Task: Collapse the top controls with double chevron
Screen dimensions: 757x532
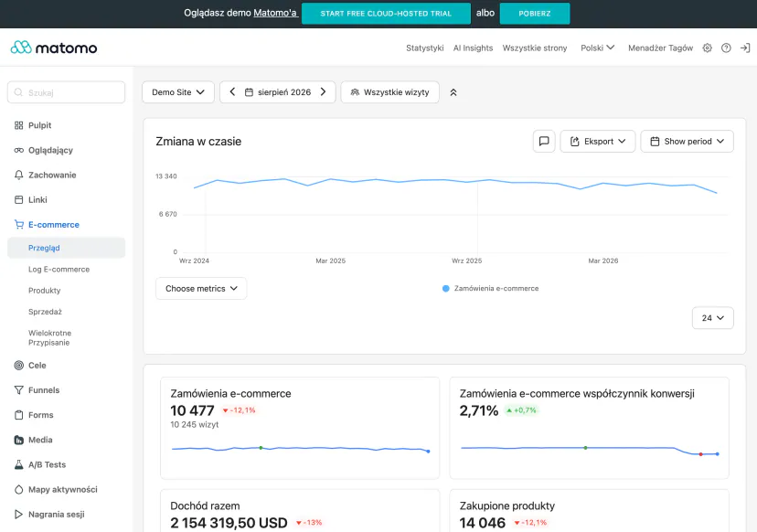Action: click(x=453, y=92)
